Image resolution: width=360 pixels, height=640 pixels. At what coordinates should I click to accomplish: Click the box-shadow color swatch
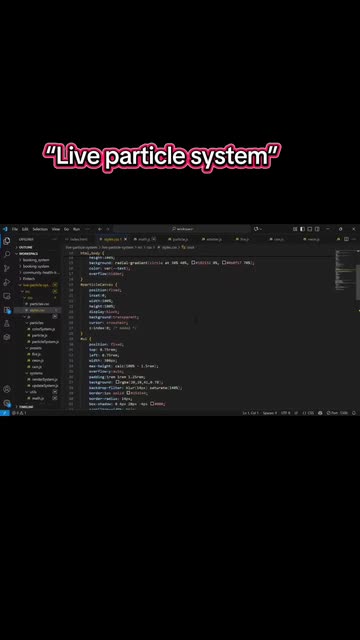(x=152, y=404)
